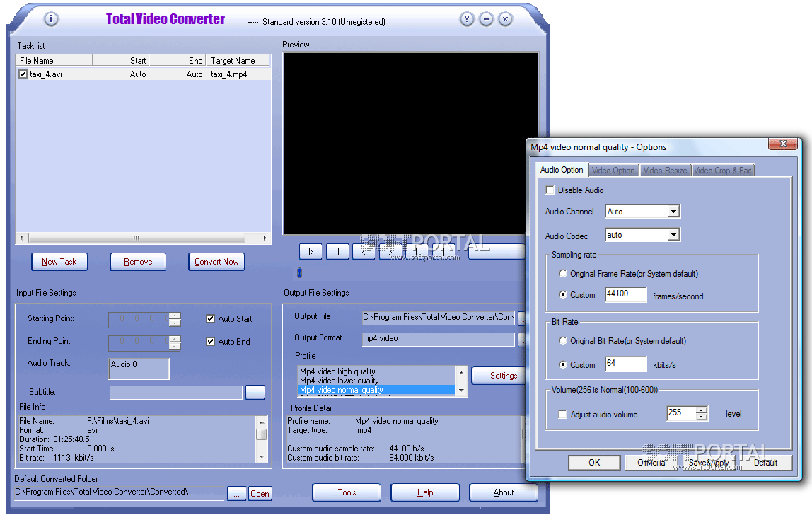The width and height of the screenshot is (812, 520).
Task: Click the Help button at bottom
Action: [425, 492]
